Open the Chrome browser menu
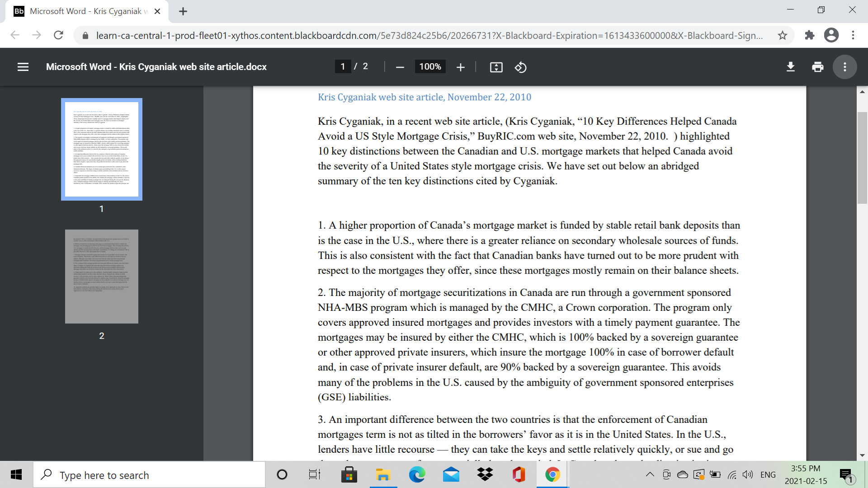 coord(854,35)
